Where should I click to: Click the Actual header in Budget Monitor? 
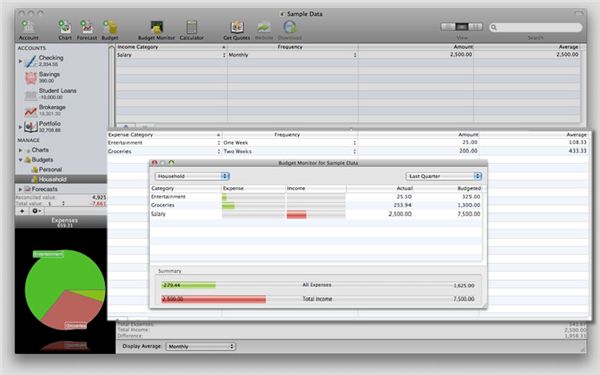click(380, 188)
